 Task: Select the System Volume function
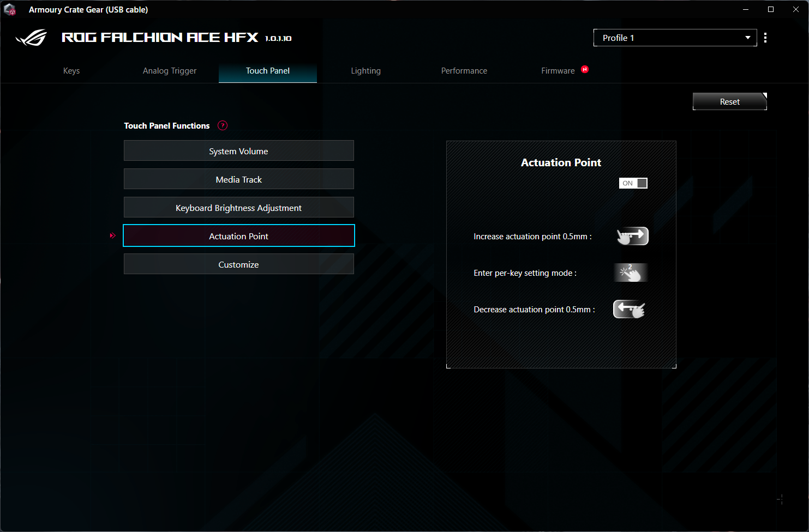click(x=239, y=151)
